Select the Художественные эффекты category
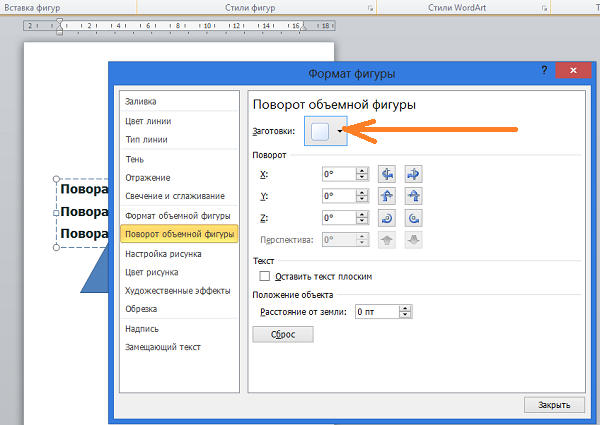 [167, 290]
